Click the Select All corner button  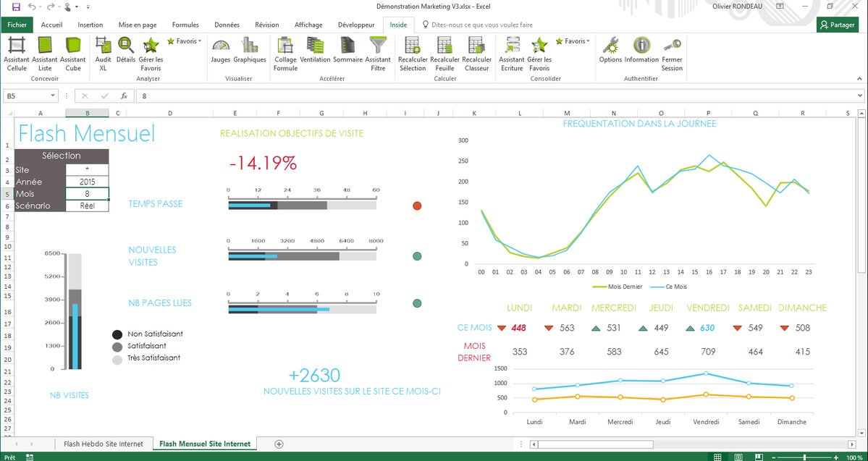coord(7,113)
